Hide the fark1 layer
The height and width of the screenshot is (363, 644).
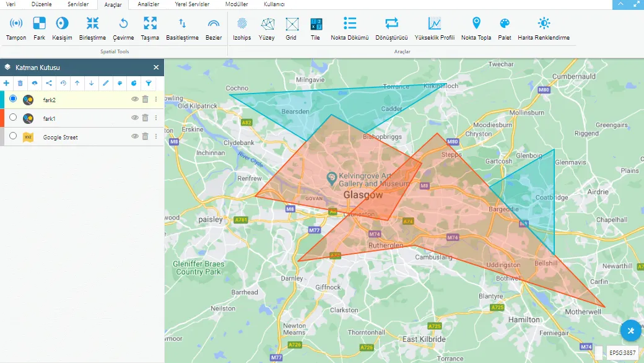[x=135, y=118]
